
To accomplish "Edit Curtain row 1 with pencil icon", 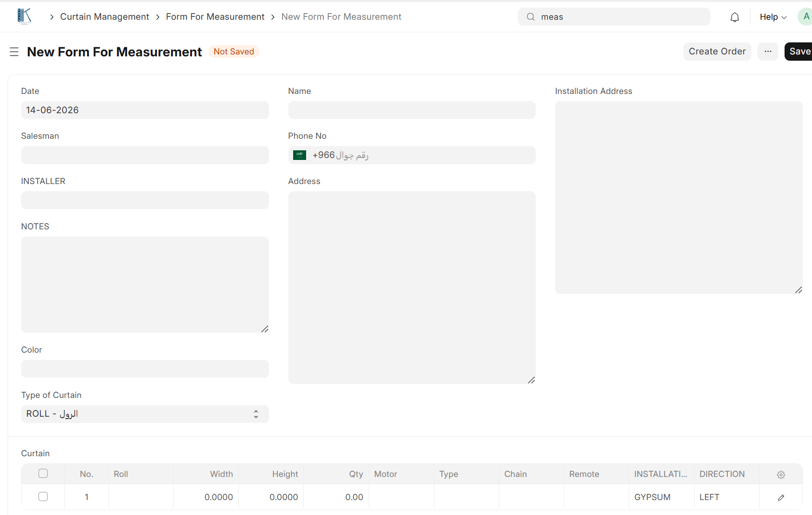I will click(x=781, y=497).
